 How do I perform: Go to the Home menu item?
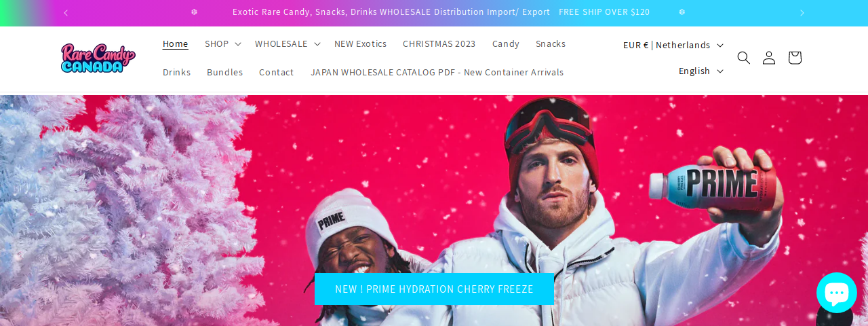click(176, 43)
